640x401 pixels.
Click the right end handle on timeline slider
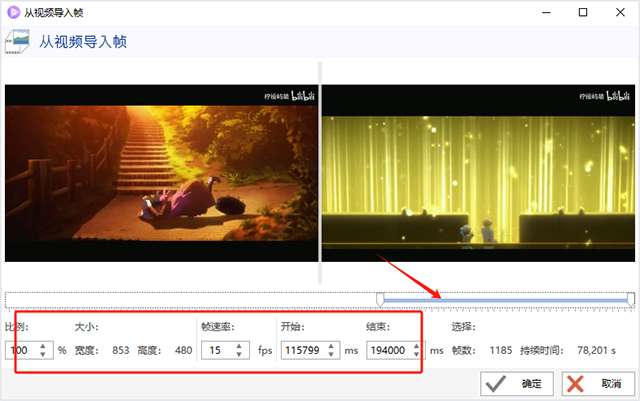pyautogui.click(x=631, y=299)
